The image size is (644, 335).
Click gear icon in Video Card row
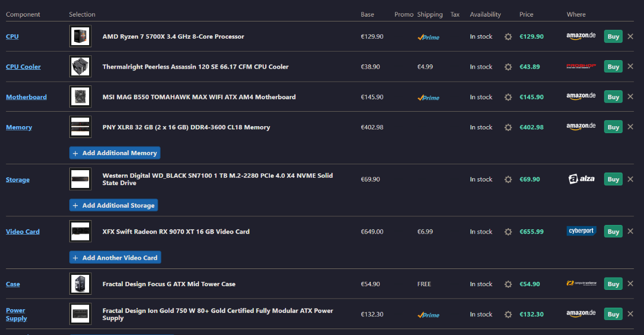[x=508, y=232]
